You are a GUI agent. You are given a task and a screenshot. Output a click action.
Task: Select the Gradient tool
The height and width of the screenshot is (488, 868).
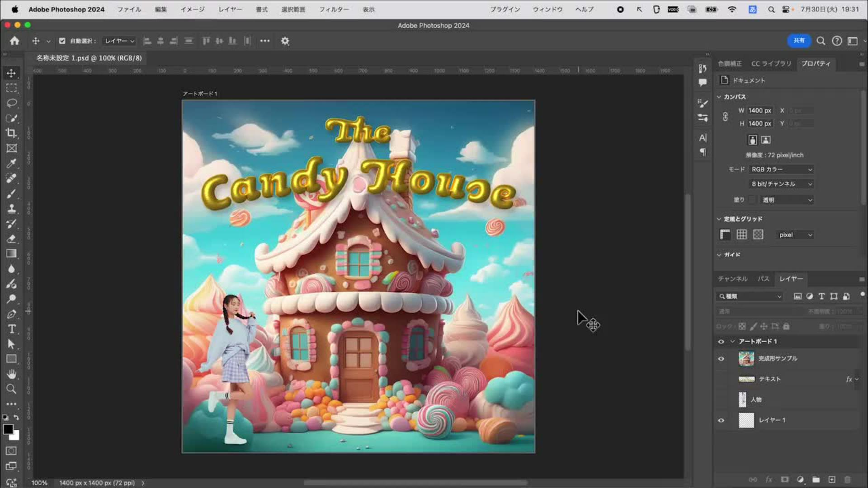pos(11,253)
